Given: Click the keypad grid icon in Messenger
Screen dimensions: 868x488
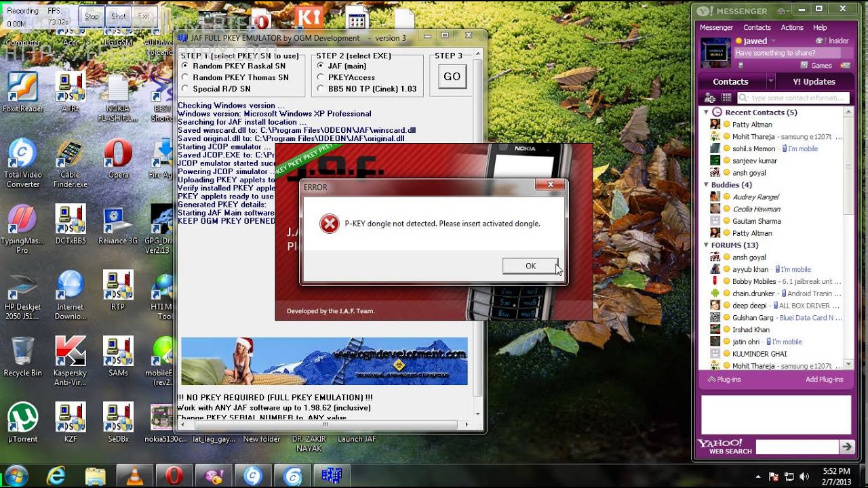Looking at the screenshot, I should [x=726, y=98].
